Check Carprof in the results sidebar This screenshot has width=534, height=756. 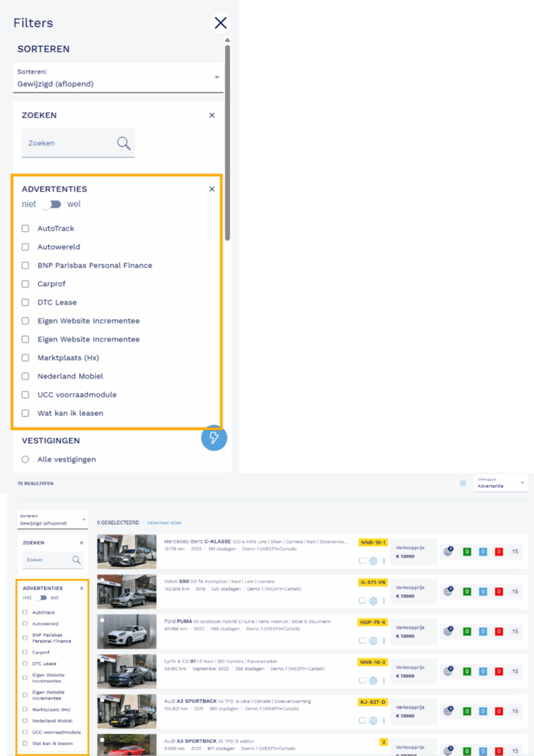point(25,653)
